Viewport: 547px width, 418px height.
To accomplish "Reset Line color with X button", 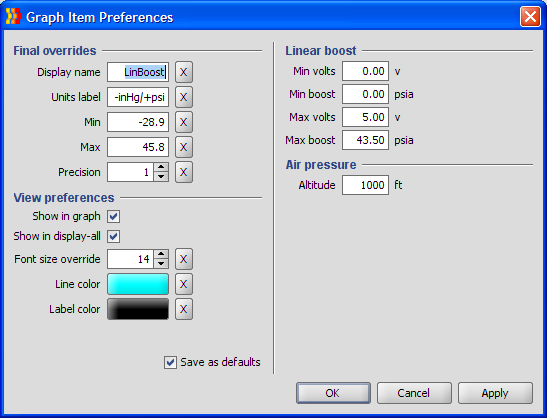I will [183, 284].
